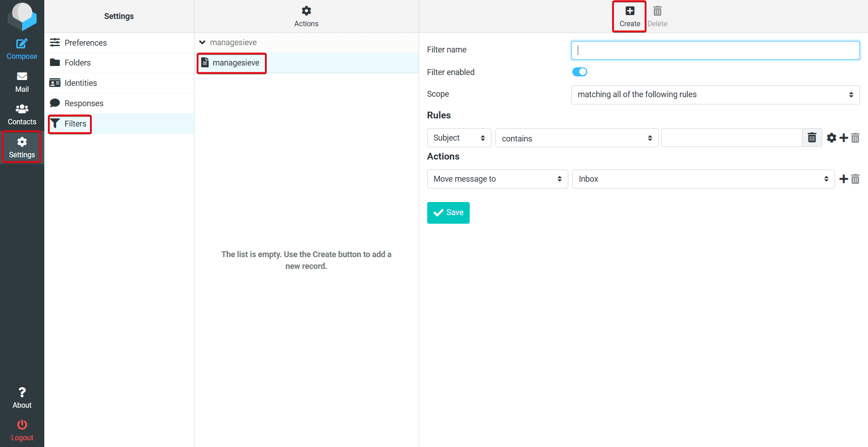
Task: Open the Contacts section
Action: (22, 114)
